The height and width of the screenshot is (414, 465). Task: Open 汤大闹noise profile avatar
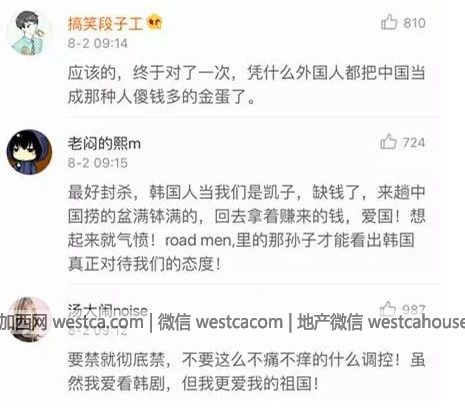tap(29, 318)
